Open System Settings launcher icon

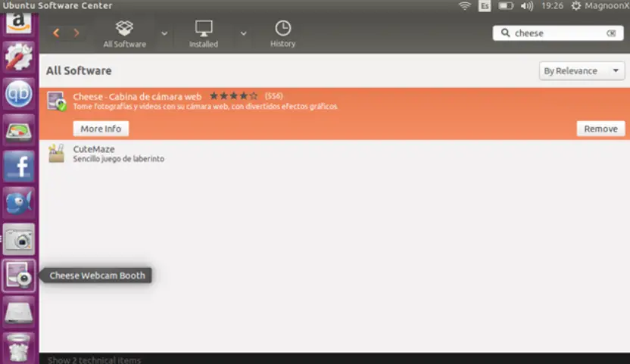click(x=19, y=57)
